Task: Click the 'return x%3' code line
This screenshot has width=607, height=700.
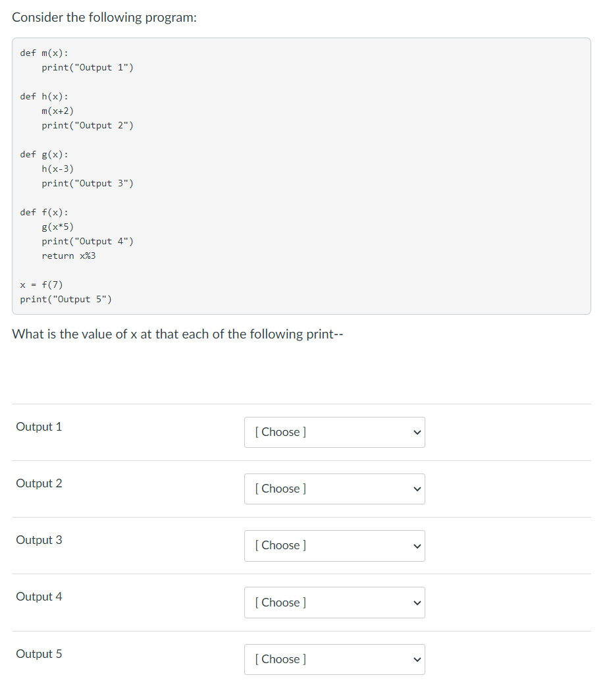Action: click(68, 256)
